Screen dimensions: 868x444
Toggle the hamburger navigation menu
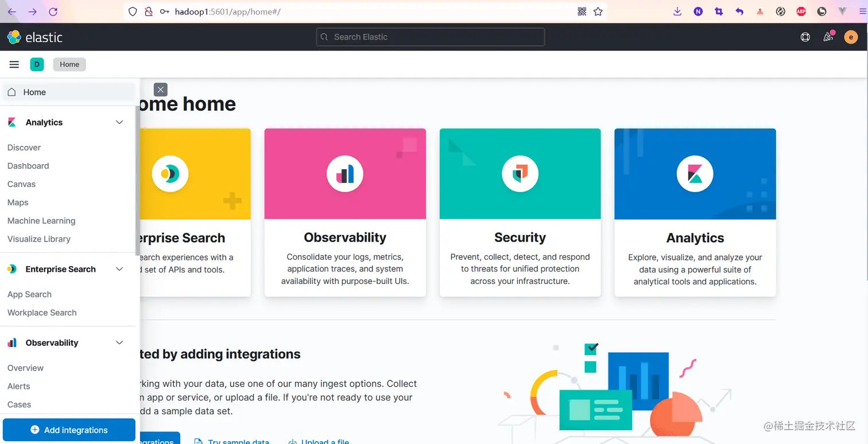(14, 64)
